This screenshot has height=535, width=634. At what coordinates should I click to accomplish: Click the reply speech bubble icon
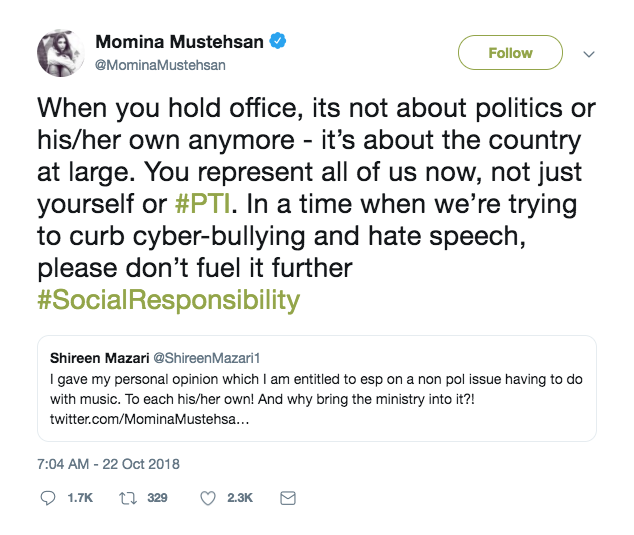click(49, 498)
